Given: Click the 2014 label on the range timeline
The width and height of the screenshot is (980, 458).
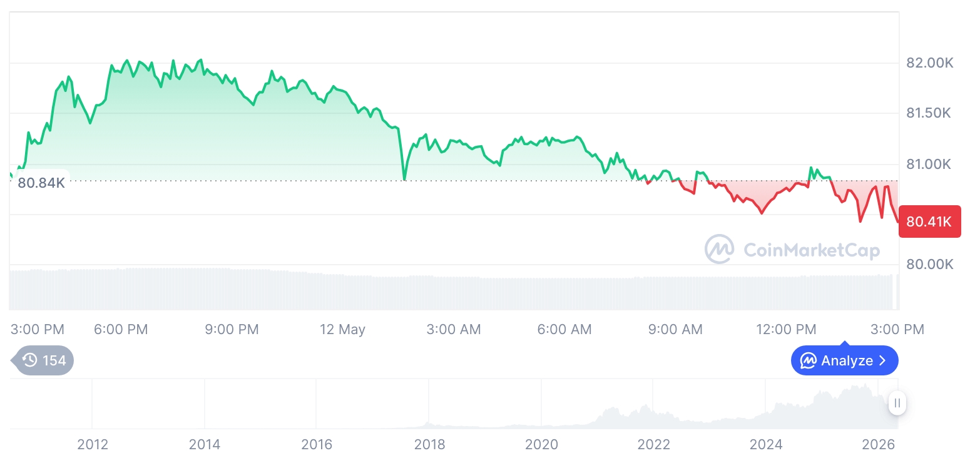Looking at the screenshot, I should (x=205, y=444).
